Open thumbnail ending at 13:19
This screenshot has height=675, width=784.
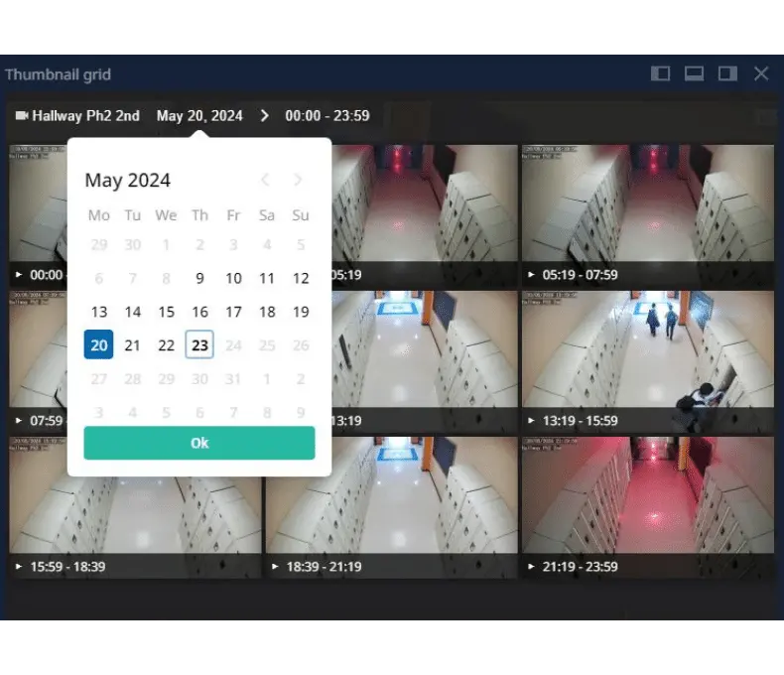(x=425, y=361)
